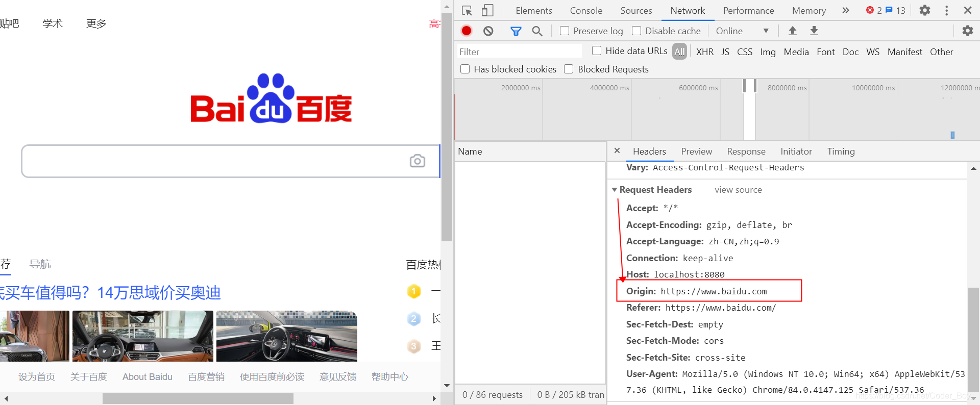Click the page vertical scrollbar thumb
The image size is (980, 405).
tap(447, 127)
